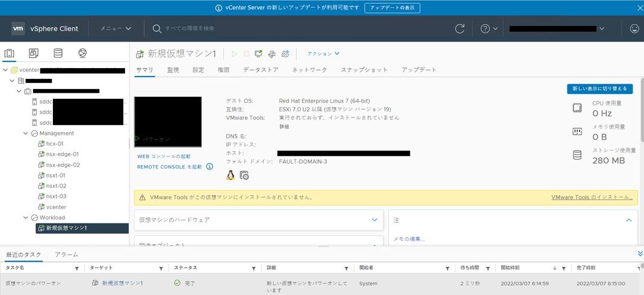
Task: Select nsxt-02 virtual machine
Action: pos(56,186)
